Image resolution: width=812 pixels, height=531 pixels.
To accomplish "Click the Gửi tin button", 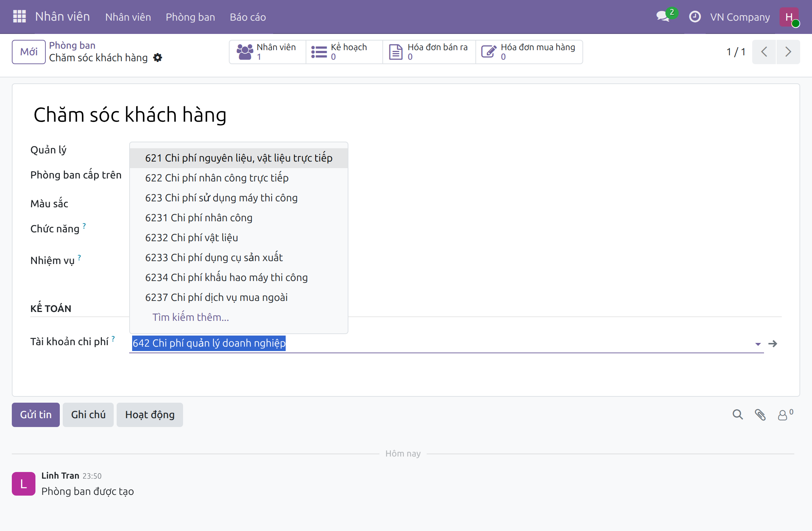I will tap(36, 415).
